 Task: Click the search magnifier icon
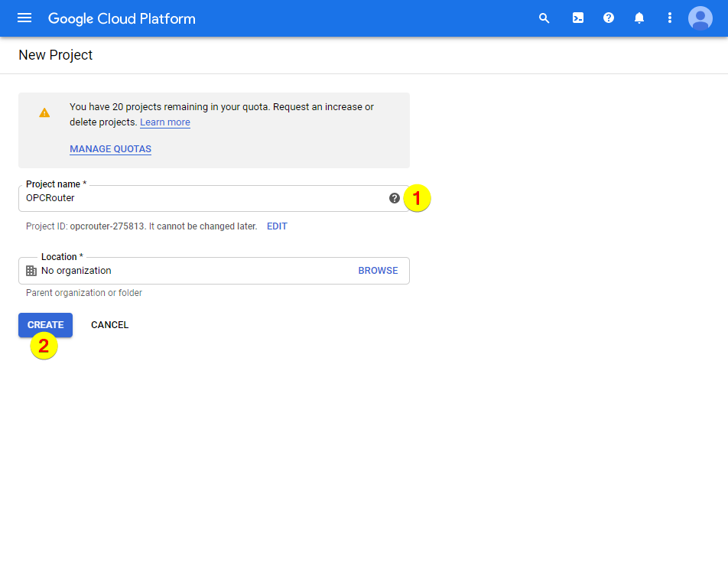[544, 18]
